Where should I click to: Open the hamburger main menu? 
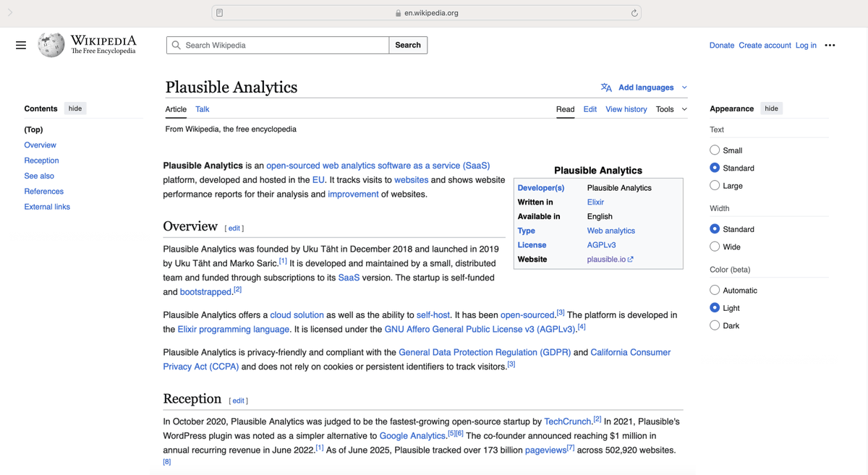(x=21, y=45)
